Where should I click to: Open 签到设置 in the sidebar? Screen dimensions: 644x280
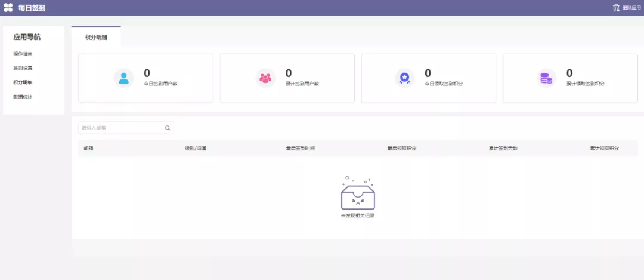click(x=23, y=68)
